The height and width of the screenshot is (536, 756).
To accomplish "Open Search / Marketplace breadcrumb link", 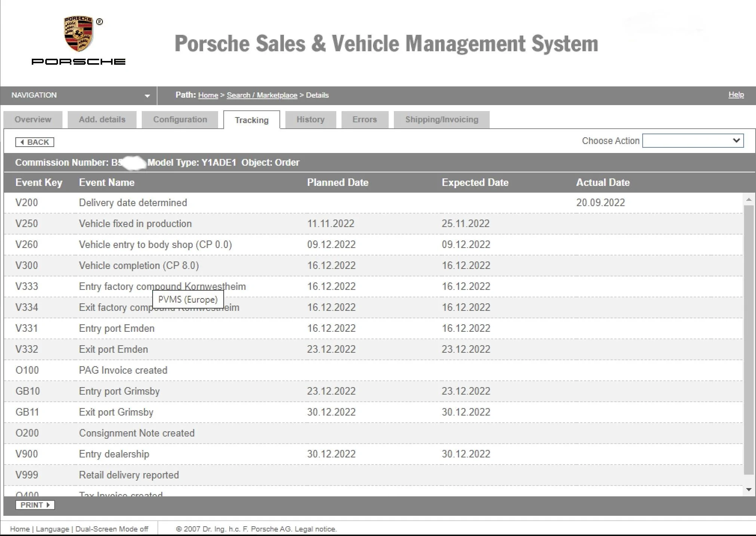I will [x=262, y=95].
